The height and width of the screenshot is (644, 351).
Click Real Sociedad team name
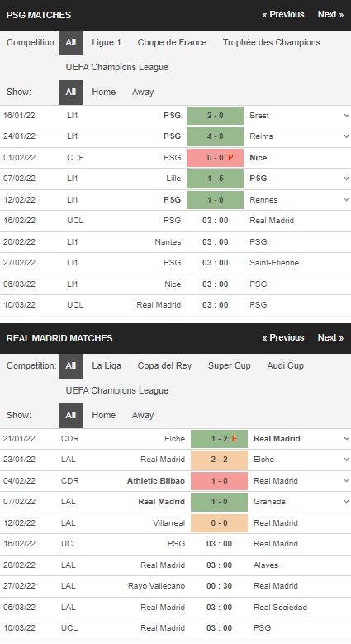[281, 608]
